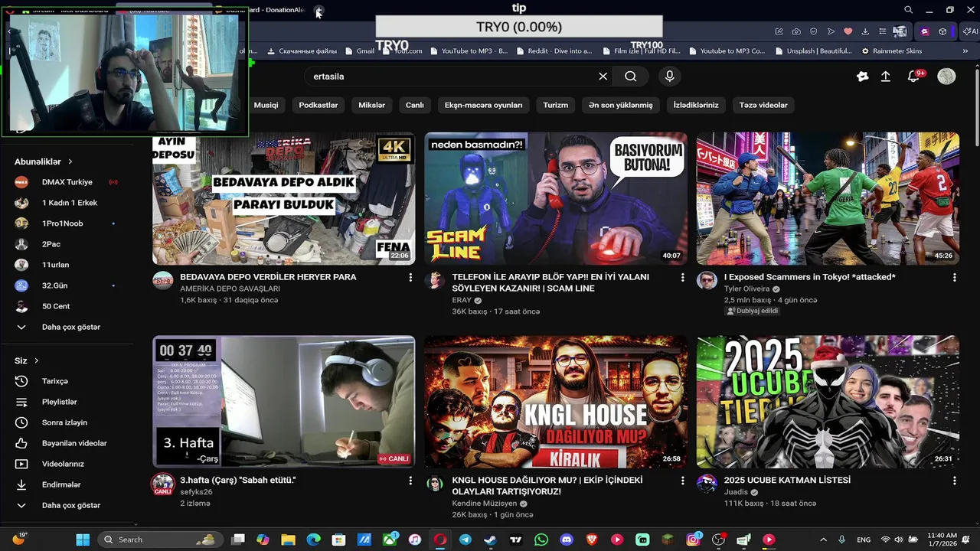This screenshot has width=980, height=551.
Task: Select Ekşn-macəra oyunları filter chip
Action: (x=483, y=105)
